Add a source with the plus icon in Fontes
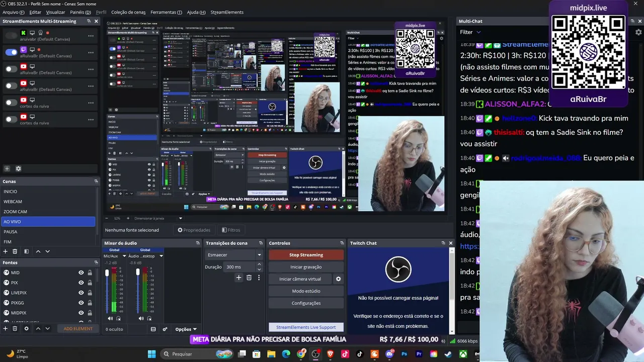Viewport: 644px width, 362px height. [x=6, y=329]
